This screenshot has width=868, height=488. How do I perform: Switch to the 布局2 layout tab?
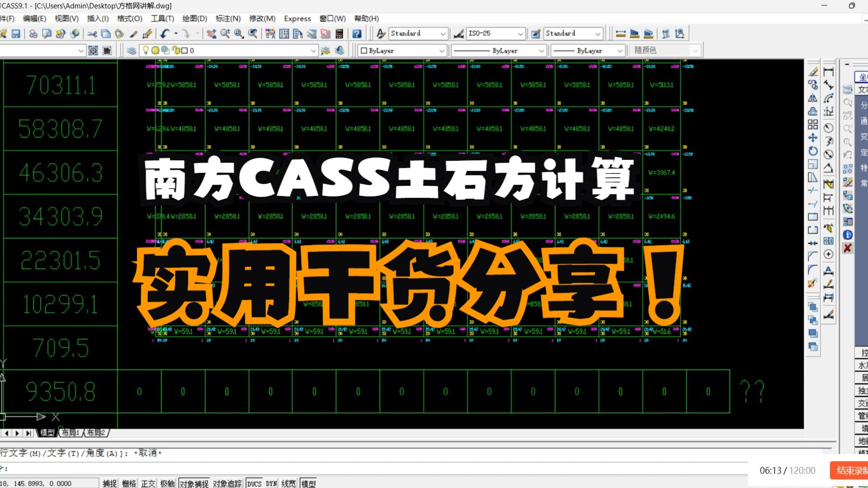point(96,433)
